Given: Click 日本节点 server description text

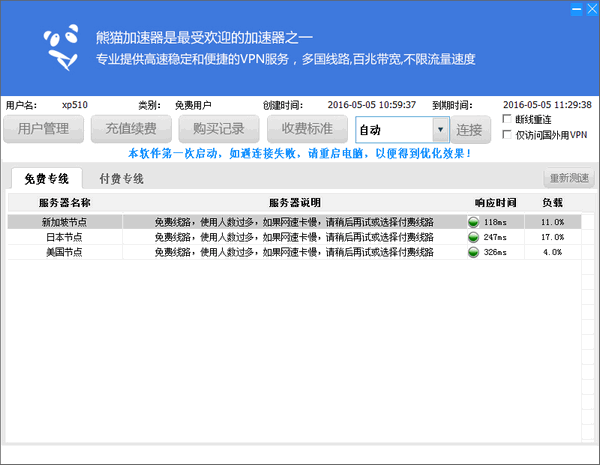Looking at the screenshot, I should (x=294, y=237).
